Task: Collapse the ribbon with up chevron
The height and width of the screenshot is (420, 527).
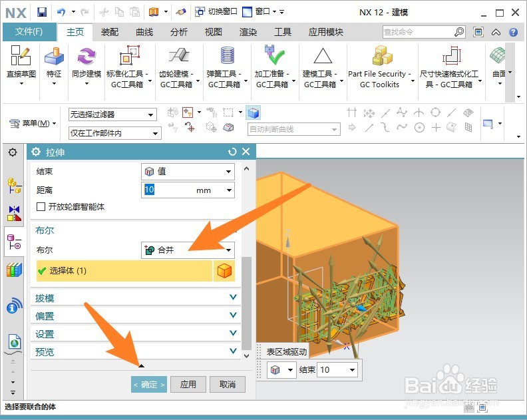Action: coord(496,32)
